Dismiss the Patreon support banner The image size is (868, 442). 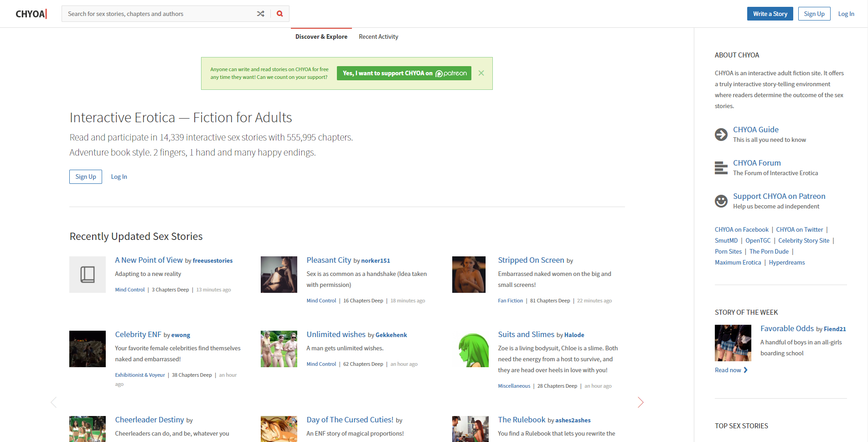pos(481,73)
